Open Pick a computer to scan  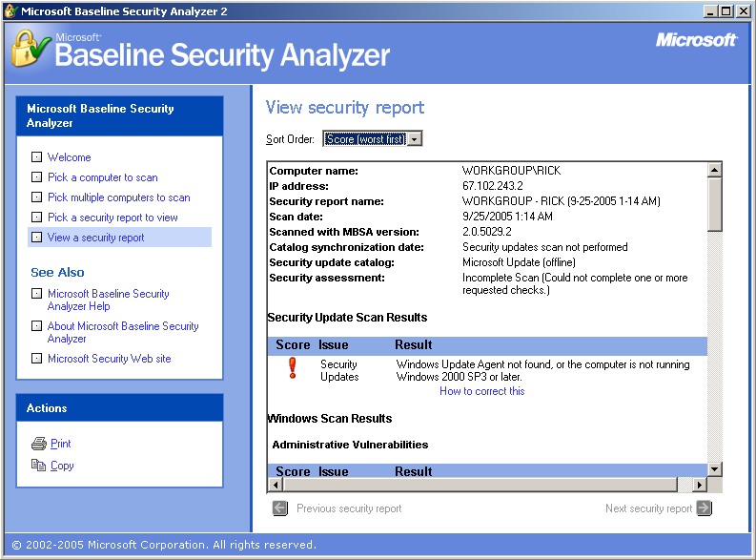point(103,177)
